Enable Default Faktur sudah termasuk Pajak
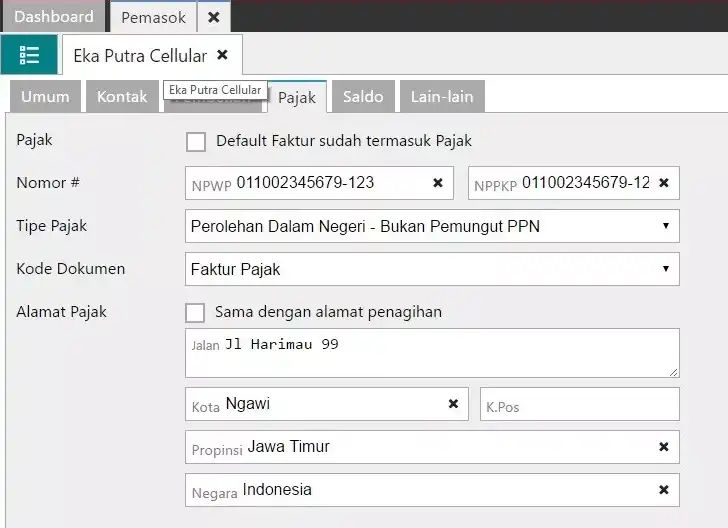Image resolution: width=728 pixels, height=528 pixels. tap(196, 142)
